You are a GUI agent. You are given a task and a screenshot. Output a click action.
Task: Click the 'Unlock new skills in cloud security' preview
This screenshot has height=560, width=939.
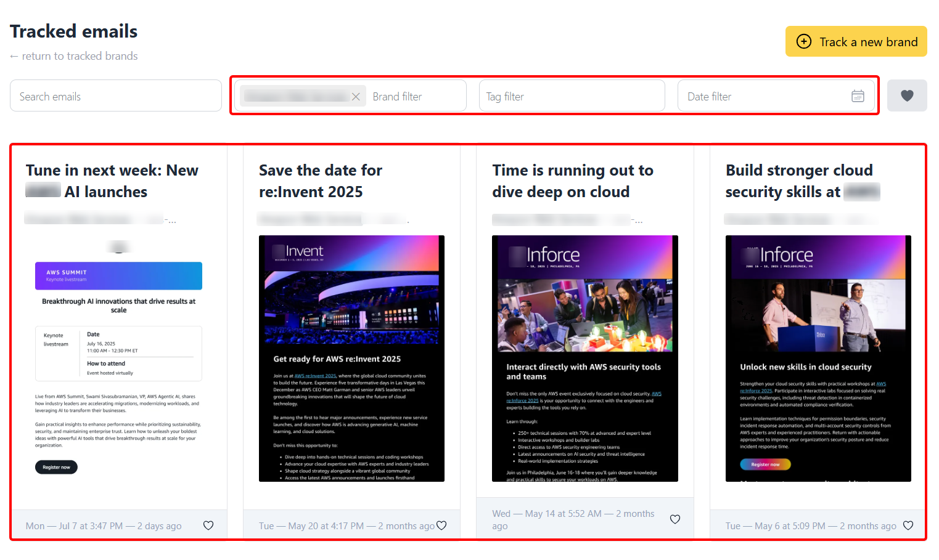[x=818, y=359]
